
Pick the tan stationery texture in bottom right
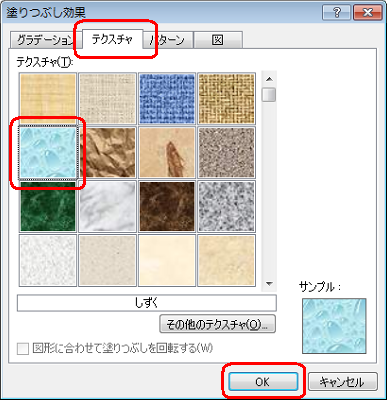click(x=226, y=260)
